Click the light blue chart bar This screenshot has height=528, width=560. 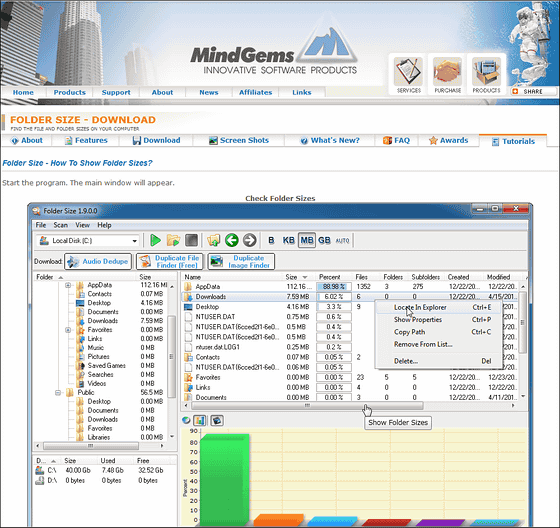tap(332, 521)
